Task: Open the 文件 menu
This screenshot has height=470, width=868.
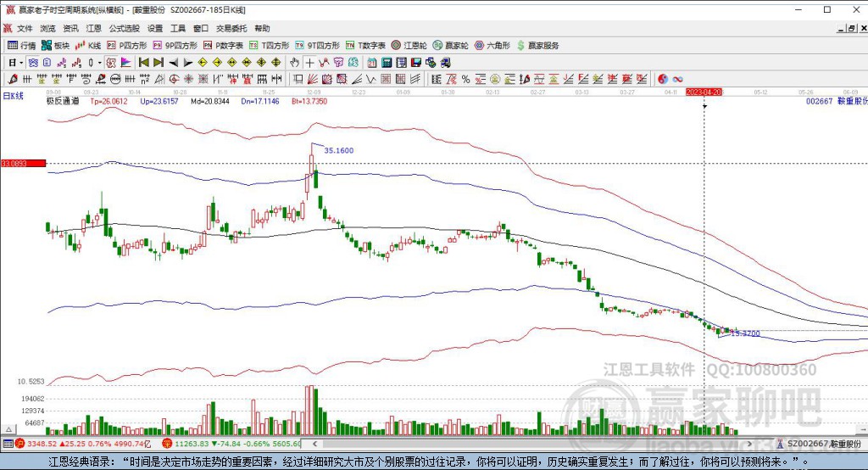Action: coord(25,28)
